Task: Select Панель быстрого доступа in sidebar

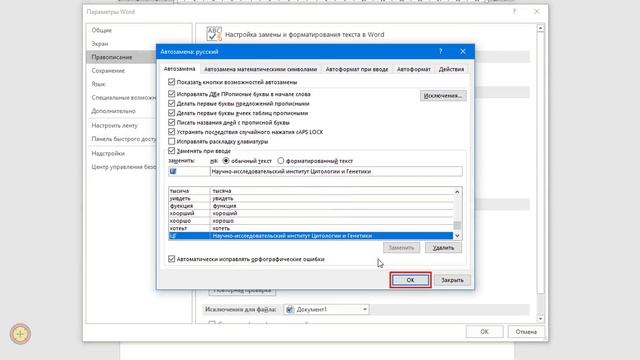Action: pyautogui.click(x=123, y=139)
